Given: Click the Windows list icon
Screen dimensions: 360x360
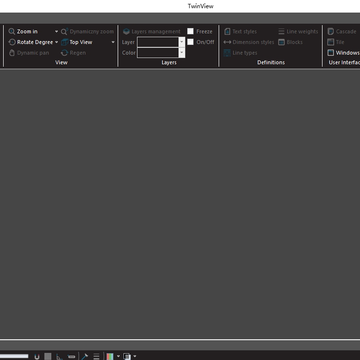Looking at the screenshot, I should click(x=331, y=53).
